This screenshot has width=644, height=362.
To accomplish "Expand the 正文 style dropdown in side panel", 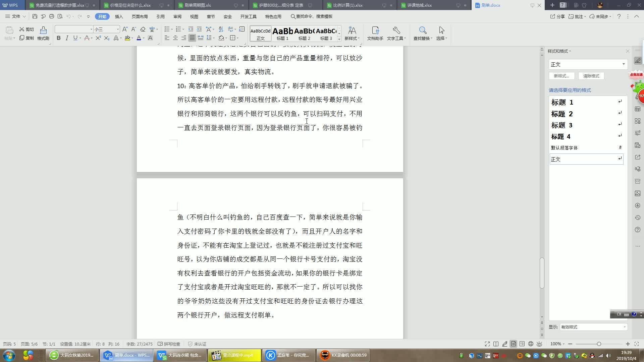I will 624,64.
